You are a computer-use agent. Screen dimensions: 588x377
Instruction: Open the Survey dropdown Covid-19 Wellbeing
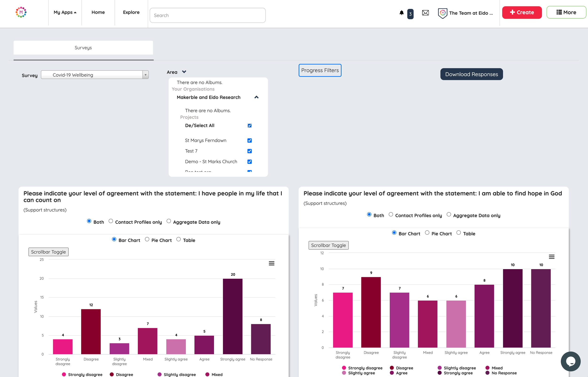pyautogui.click(x=95, y=75)
